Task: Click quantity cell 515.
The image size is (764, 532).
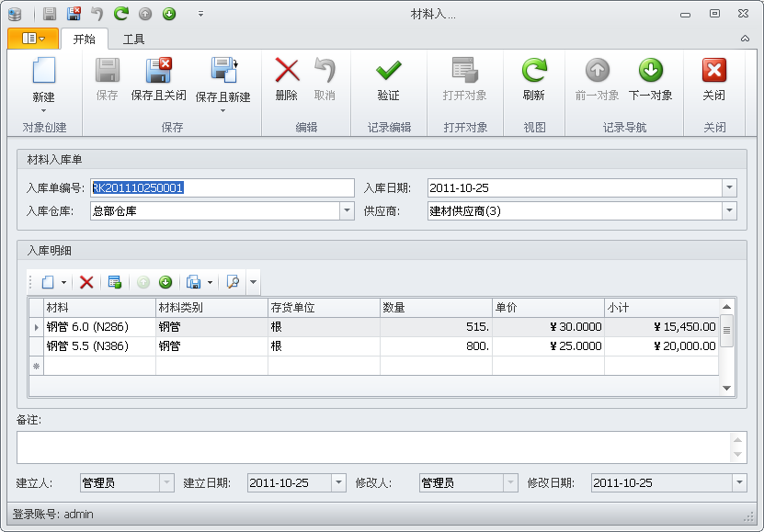Action: tap(436, 326)
